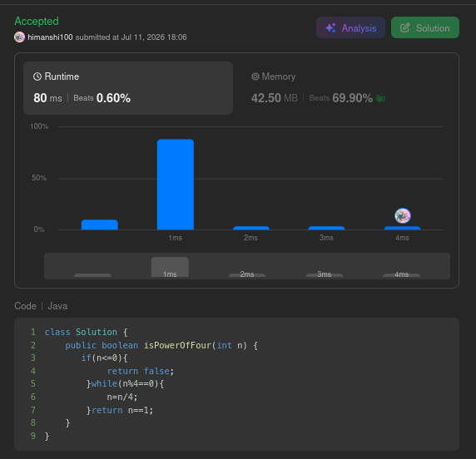Click the Code label above code block

(x=26, y=306)
